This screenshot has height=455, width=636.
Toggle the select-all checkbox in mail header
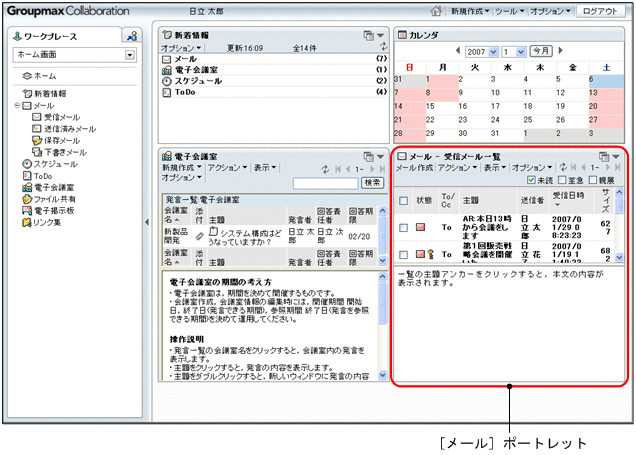[403, 201]
